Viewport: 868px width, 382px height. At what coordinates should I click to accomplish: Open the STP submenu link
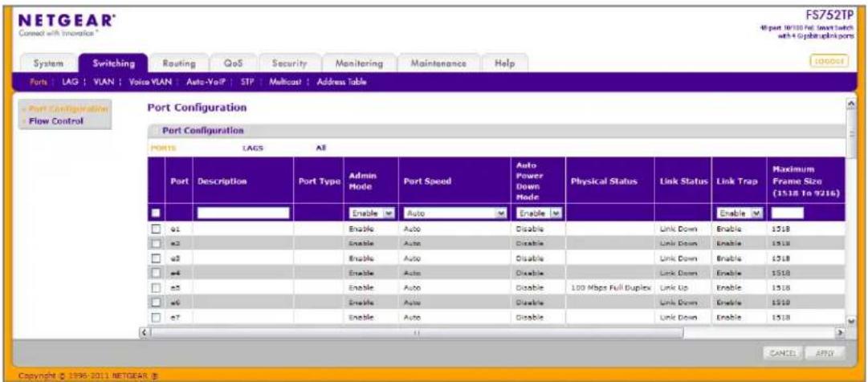[247, 83]
